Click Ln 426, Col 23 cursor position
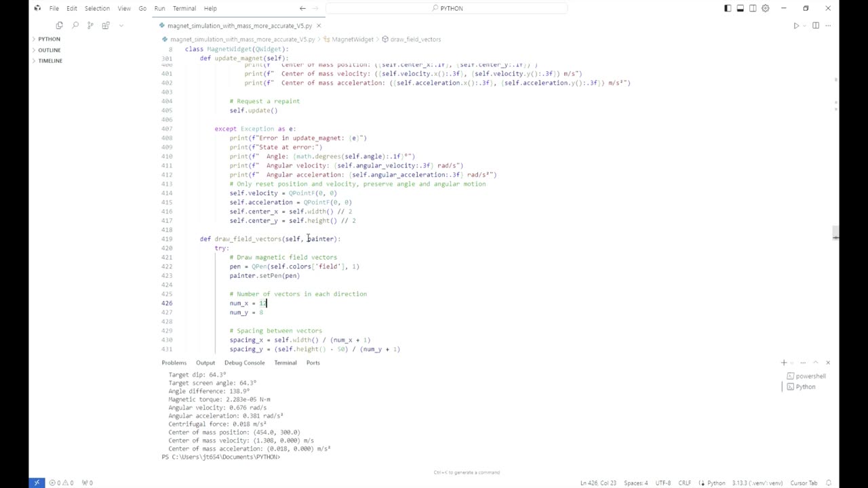The image size is (868, 488). click(598, 483)
